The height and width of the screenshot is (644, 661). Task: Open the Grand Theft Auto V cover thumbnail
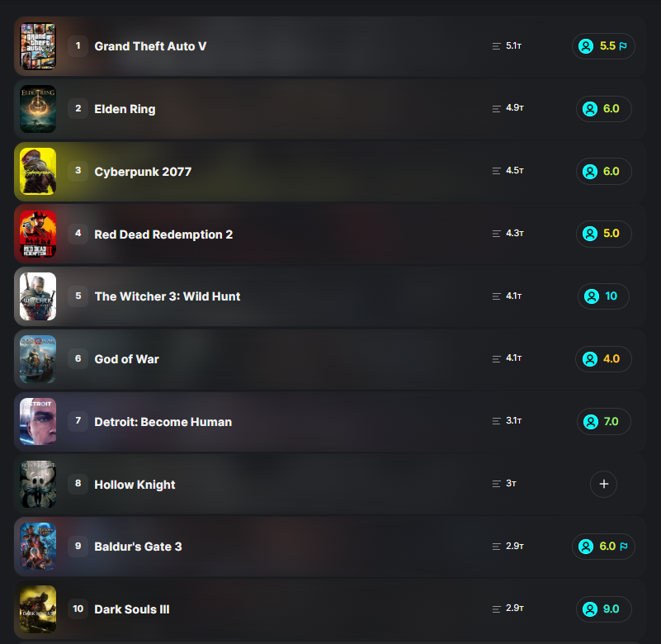(x=38, y=46)
